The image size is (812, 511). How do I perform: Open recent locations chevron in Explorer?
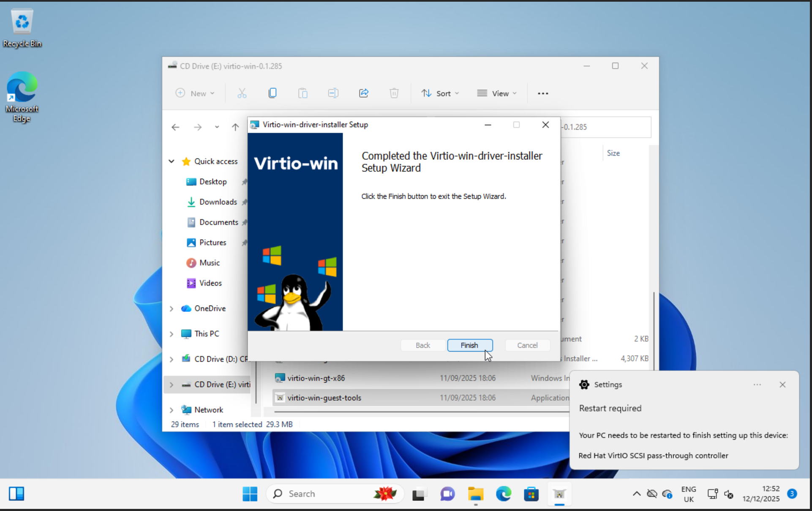tap(217, 127)
